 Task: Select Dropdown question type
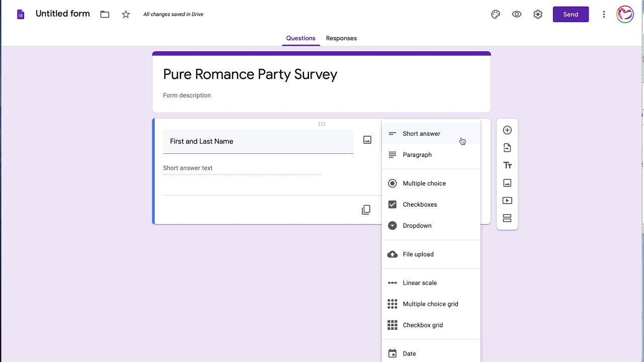431,226
